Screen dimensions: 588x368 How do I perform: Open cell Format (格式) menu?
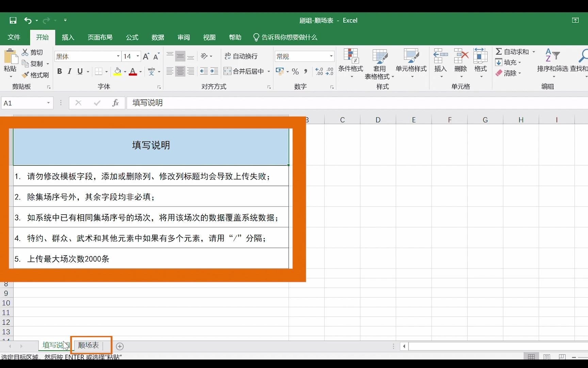[x=480, y=63]
